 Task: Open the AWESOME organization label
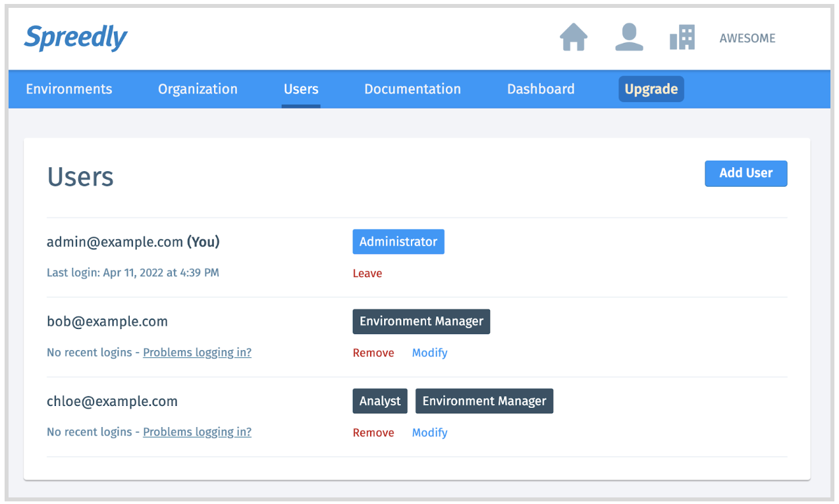coord(747,38)
